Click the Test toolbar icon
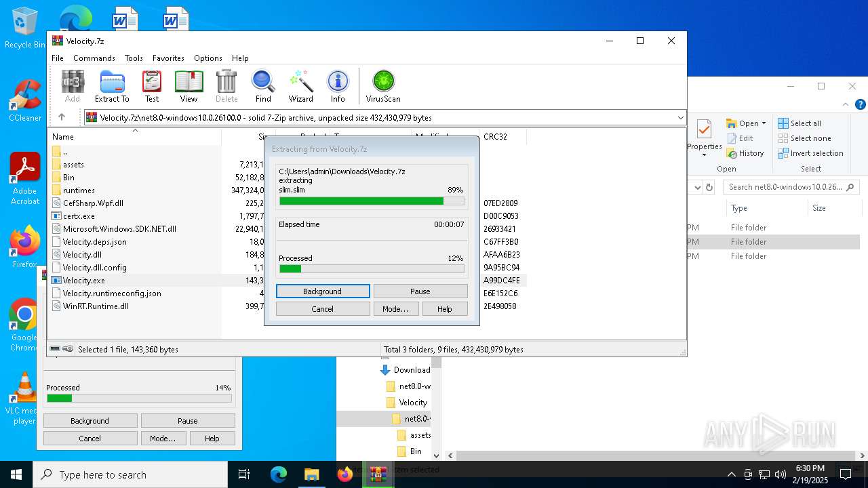The width and height of the screenshot is (868, 488). click(152, 86)
